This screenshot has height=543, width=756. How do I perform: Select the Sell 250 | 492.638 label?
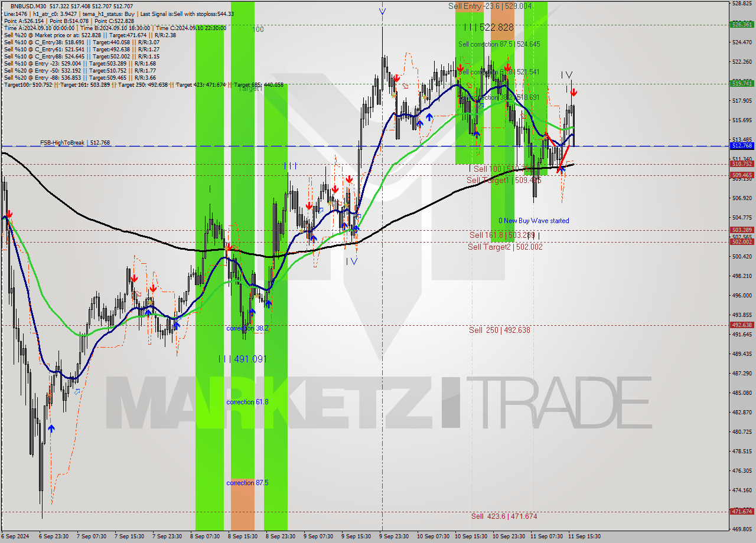(500, 330)
